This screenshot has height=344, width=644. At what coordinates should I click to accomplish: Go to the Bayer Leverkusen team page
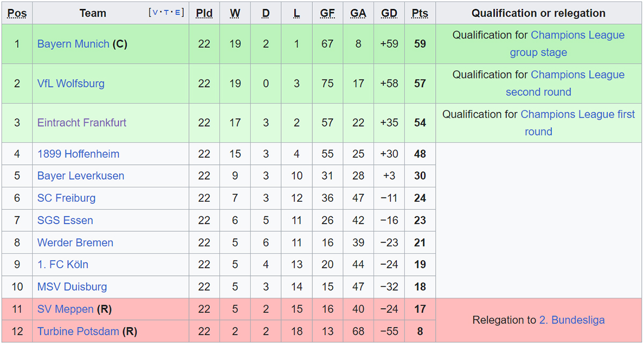point(80,176)
